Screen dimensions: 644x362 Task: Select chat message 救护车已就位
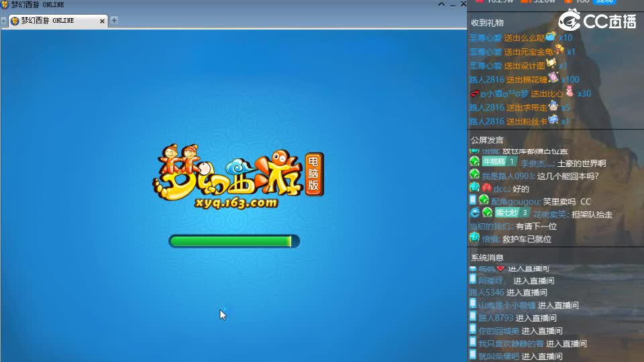527,239
